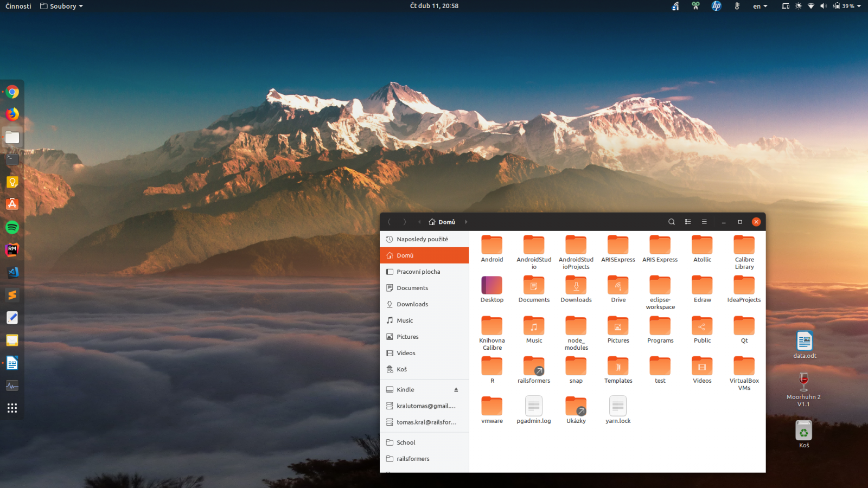Click the HP icon in the system tray
The image size is (868, 488).
(x=716, y=6)
